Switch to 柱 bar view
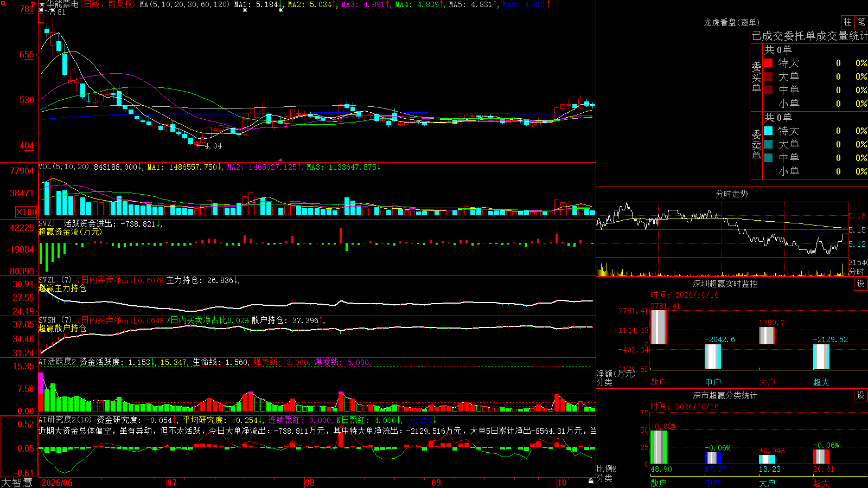Screen dimensions: 868x488 (x=847, y=22)
